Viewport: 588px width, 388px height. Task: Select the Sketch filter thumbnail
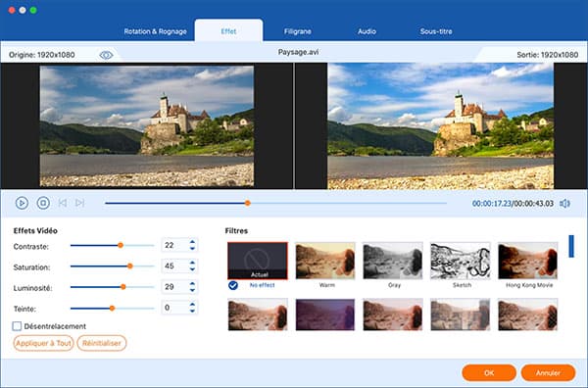461,261
